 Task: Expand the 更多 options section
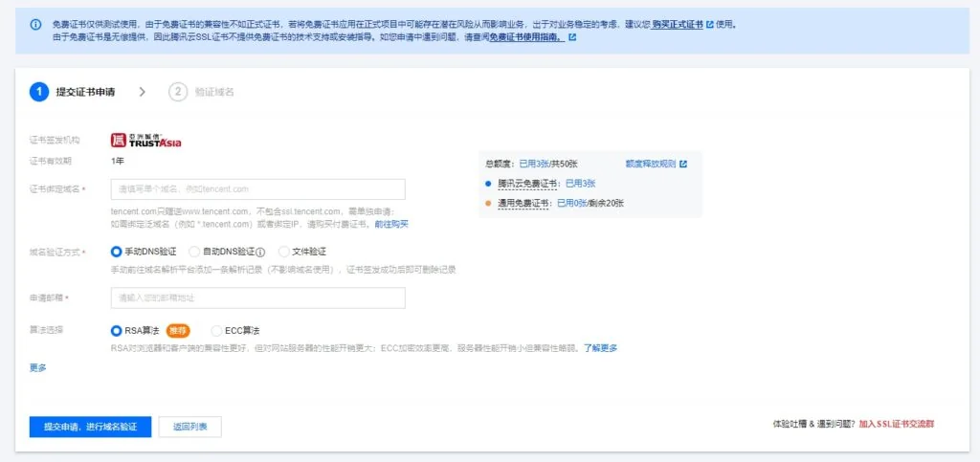(38, 367)
